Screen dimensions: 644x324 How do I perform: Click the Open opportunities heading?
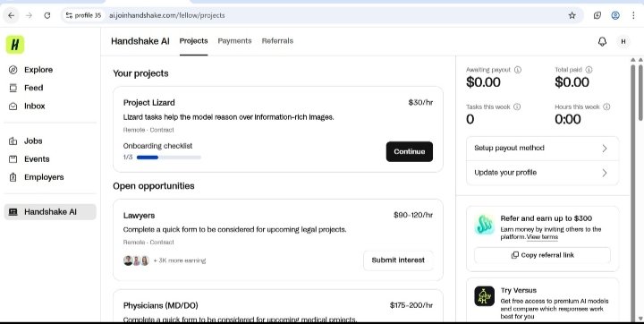(154, 186)
